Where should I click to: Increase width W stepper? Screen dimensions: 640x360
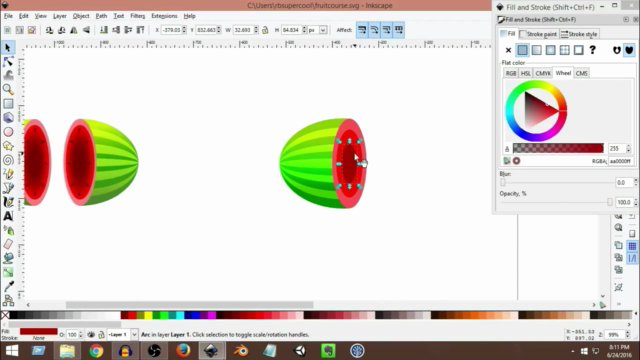(x=256, y=28)
